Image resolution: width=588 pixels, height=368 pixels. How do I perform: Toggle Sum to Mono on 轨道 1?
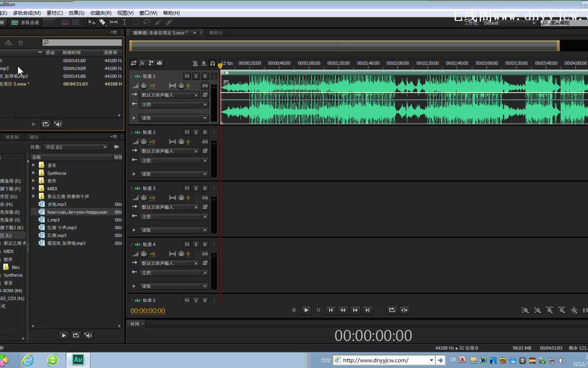[205, 86]
